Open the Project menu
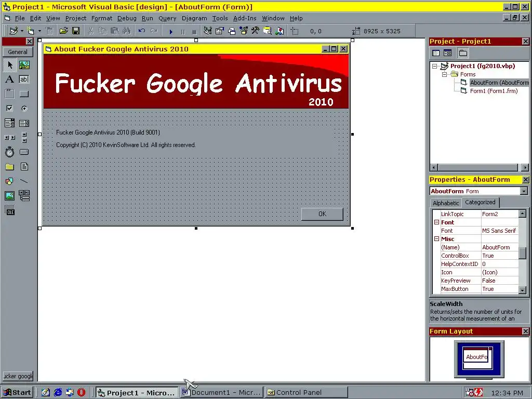Viewport: 532px width, 399px height. pyautogui.click(x=76, y=18)
